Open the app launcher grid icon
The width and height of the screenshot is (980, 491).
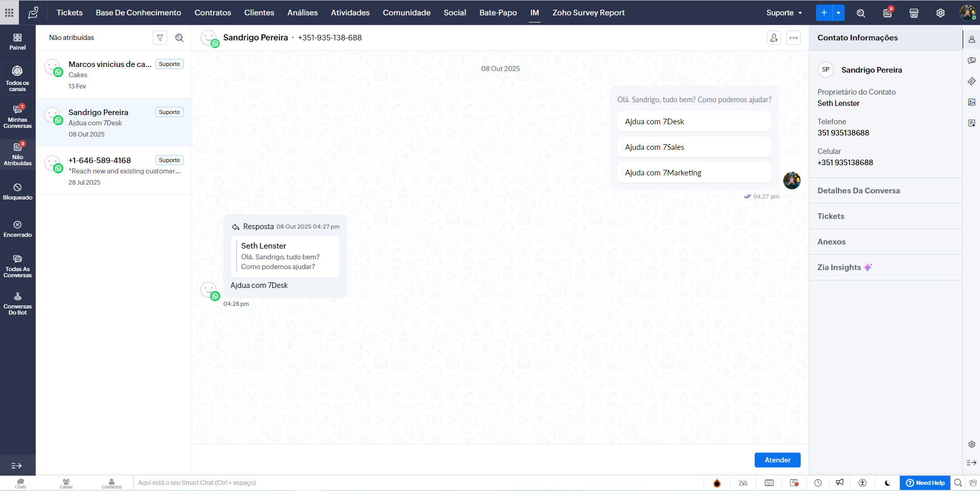(x=9, y=13)
